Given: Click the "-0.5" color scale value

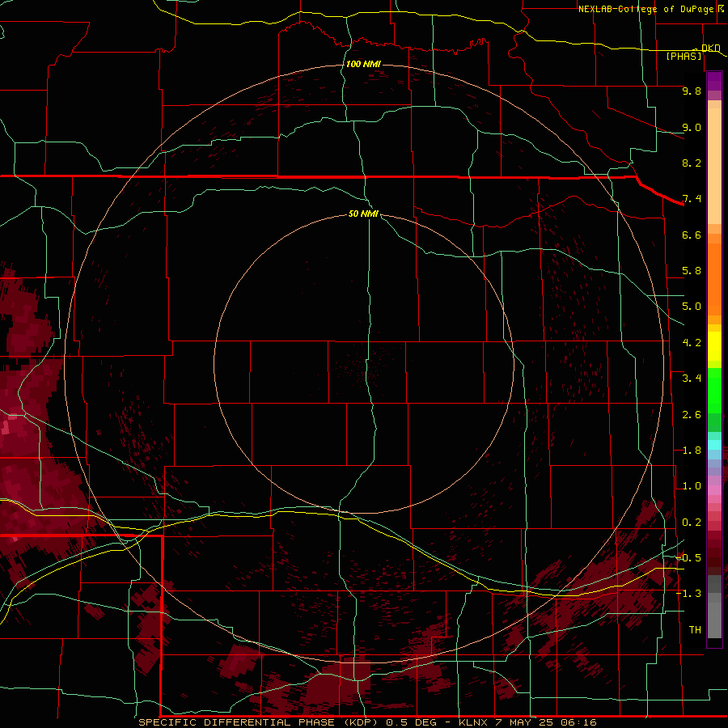Looking at the screenshot, I should [x=688, y=558].
